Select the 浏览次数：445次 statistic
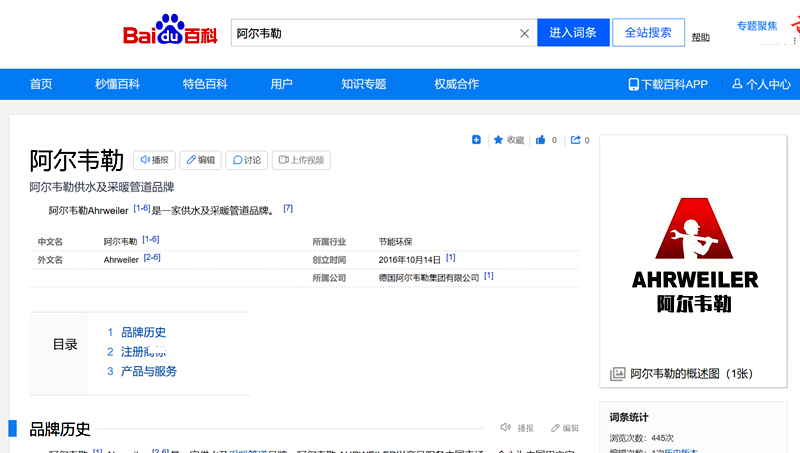Viewport: 800px width, 453px height. click(x=641, y=438)
